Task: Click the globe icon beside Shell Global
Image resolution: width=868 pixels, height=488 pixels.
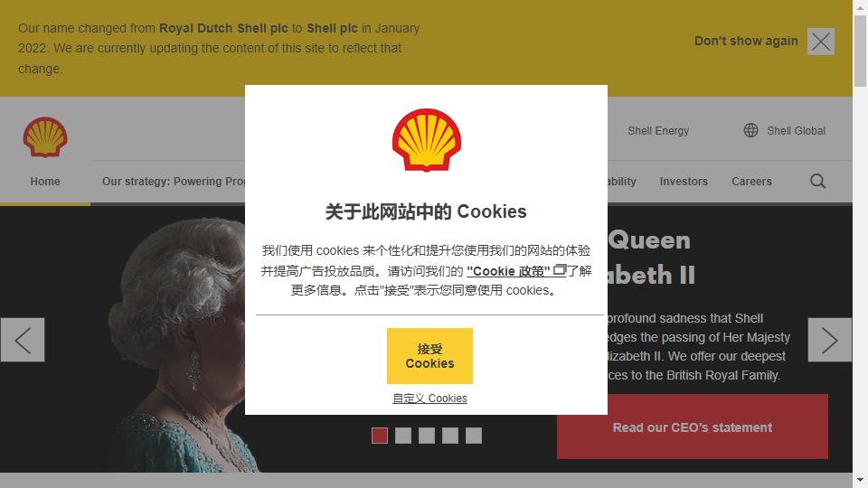Action: (750, 130)
